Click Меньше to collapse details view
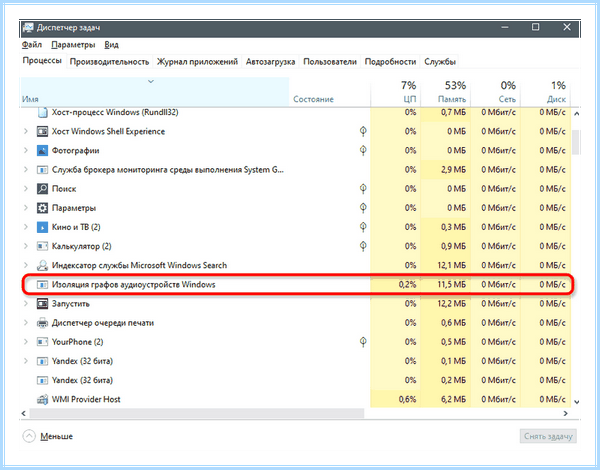600x470 pixels. click(x=48, y=436)
